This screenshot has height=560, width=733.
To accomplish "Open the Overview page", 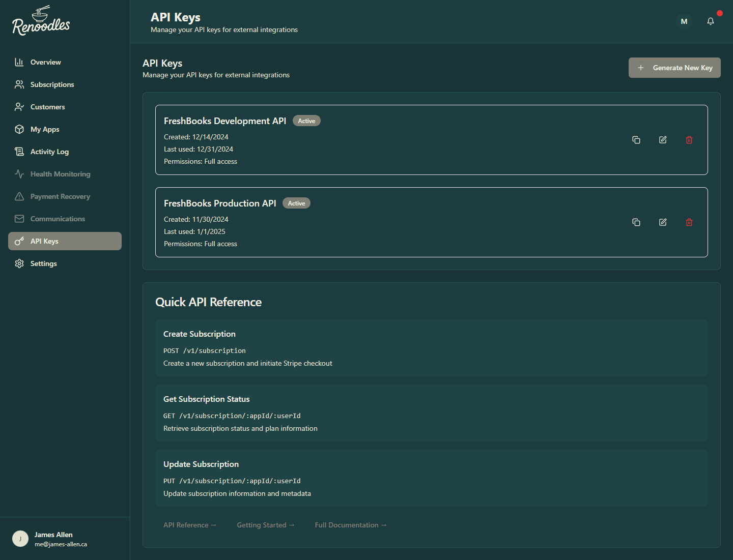I will click(x=45, y=62).
